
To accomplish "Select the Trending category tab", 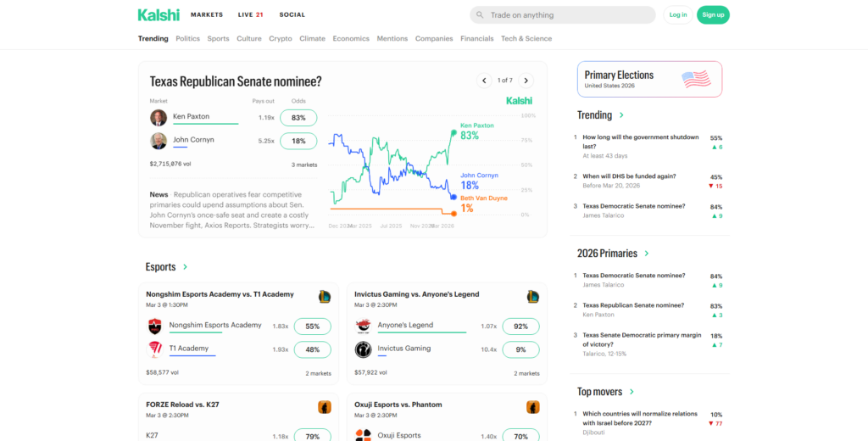I will (153, 39).
